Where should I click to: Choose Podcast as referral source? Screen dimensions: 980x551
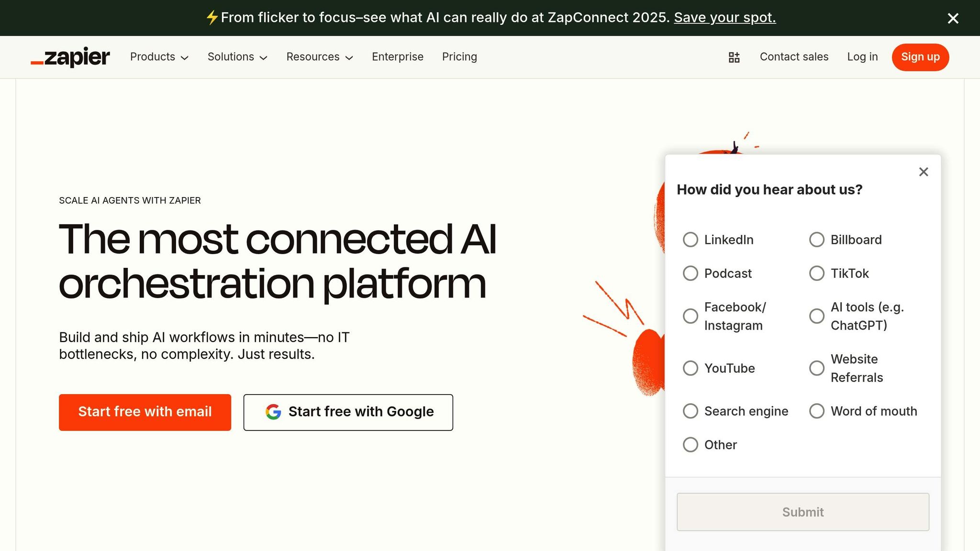pos(690,273)
